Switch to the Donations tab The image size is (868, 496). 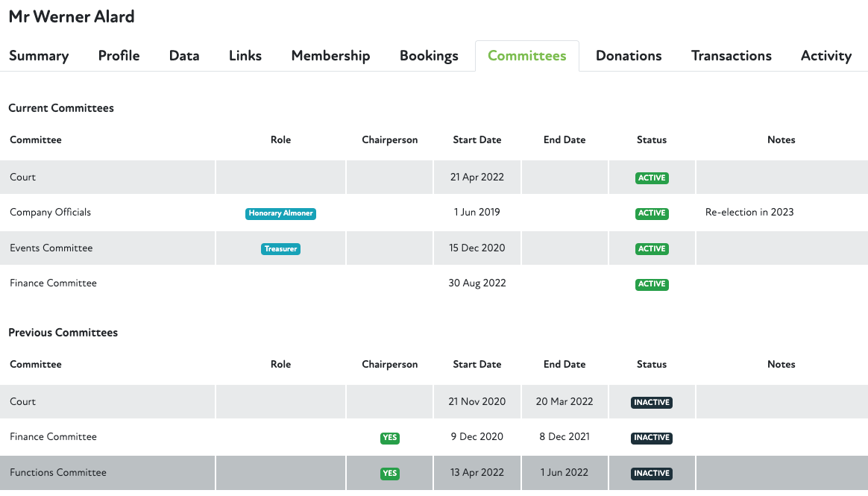pos(629,56)
